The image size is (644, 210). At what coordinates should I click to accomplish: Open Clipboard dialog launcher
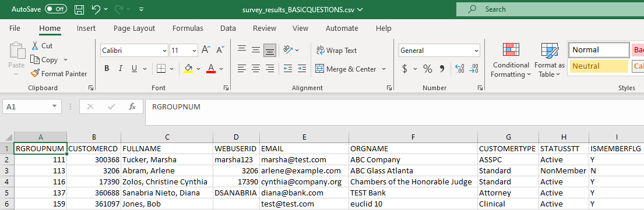pyautogui.click(x=90, y=88)
